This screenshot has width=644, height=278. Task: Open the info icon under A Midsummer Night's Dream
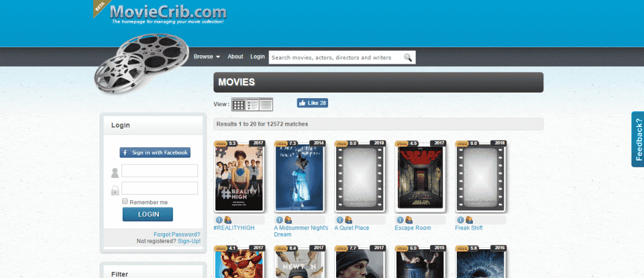point(279,220)
